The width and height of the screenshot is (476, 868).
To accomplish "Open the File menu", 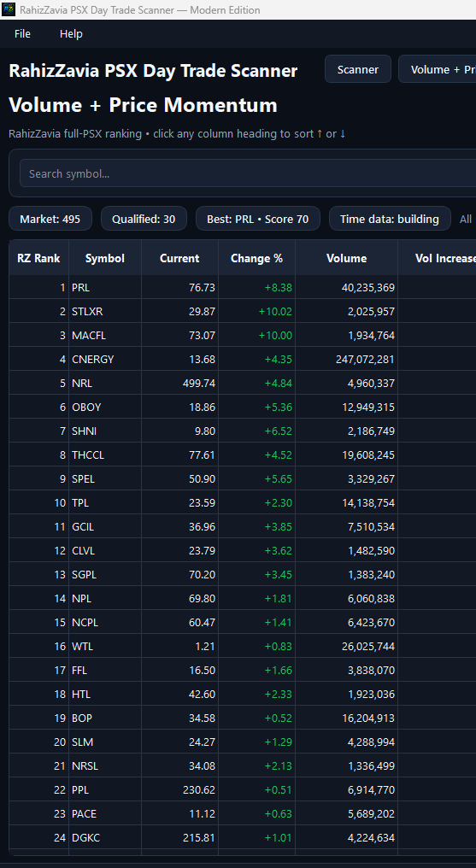I will coord(23,34).
